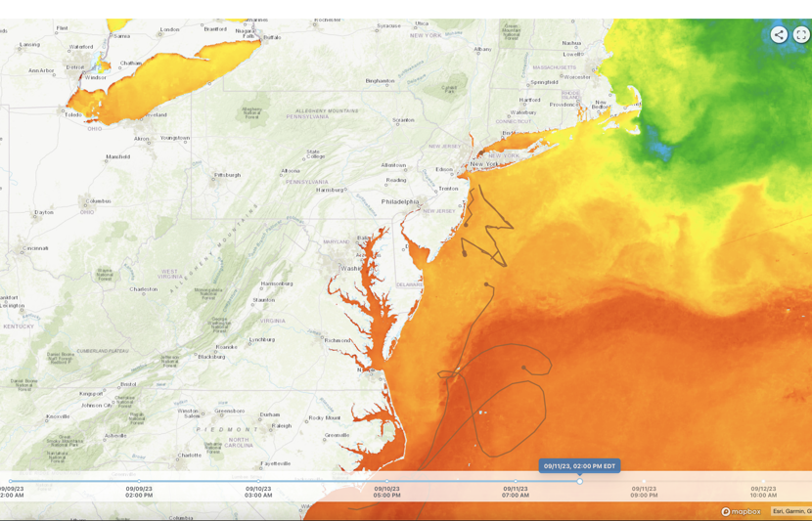Click the 09/11/23 02:00 PM EDT tooltip
The image size is (812, 521).
click(x=580, y=466)
